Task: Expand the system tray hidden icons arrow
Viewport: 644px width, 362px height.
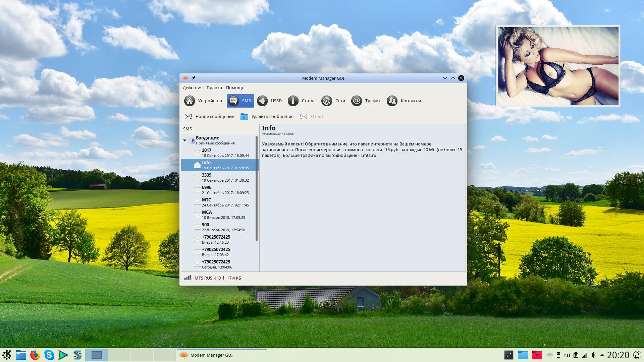Action: 602,355
